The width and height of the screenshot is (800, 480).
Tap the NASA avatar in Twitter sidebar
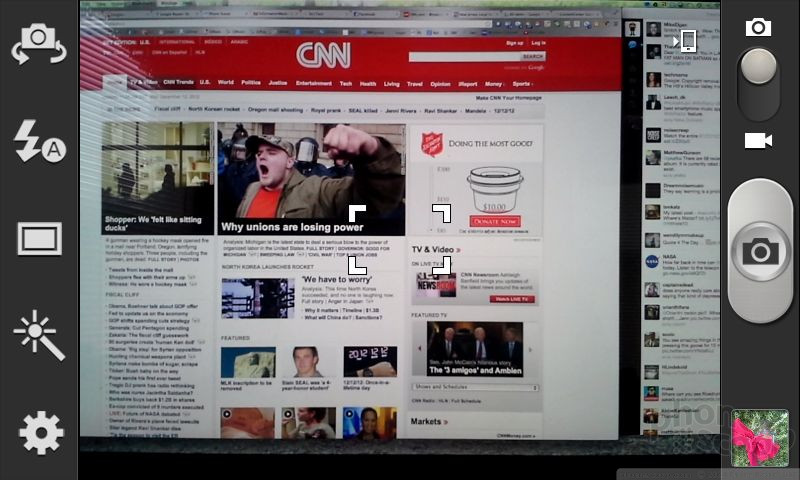point(652,262)
